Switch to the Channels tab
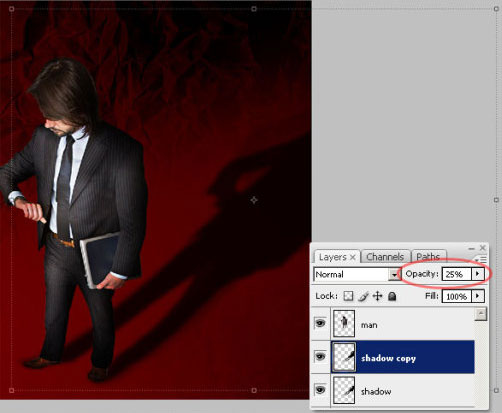This screenshot has height=413, width=502. point(385,257)
